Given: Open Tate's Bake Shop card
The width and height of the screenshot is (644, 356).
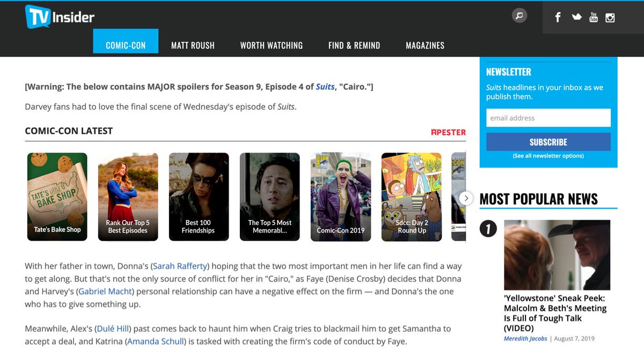Looking at the screenshot, I should point(57,197).
